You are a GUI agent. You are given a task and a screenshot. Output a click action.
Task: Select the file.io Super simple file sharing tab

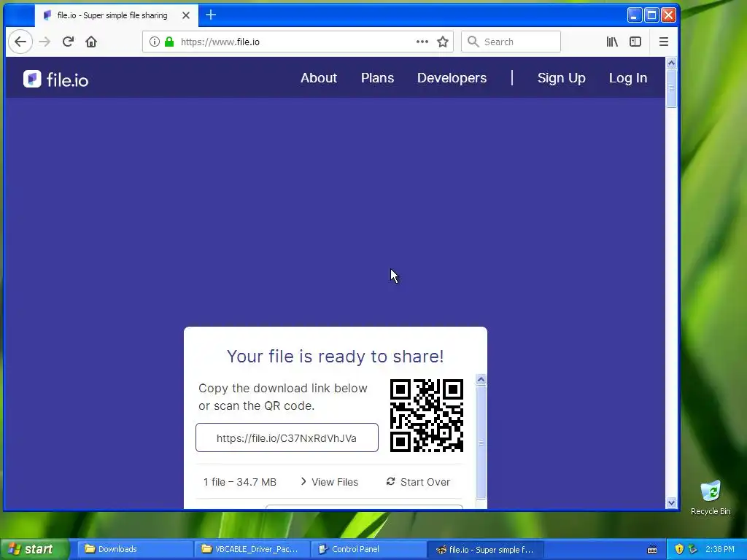[x=112, y=15]
